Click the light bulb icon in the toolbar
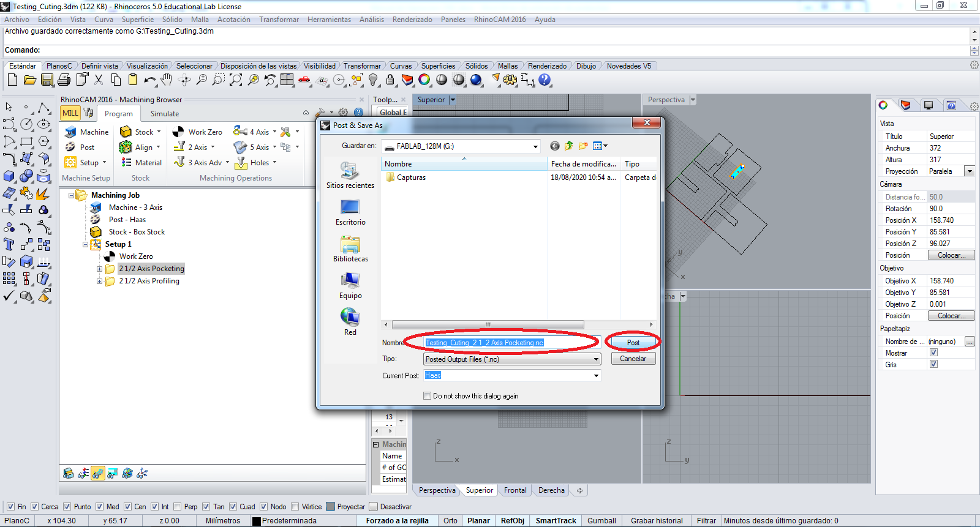The height and width of the screenshot is (527, 980). [373, 80]
